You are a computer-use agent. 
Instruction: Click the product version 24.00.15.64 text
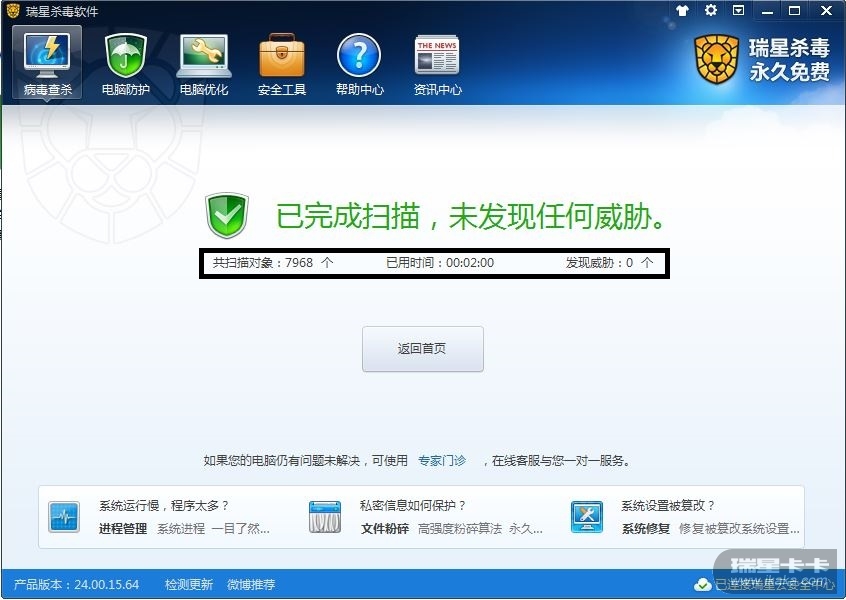[x=76, y=584]
